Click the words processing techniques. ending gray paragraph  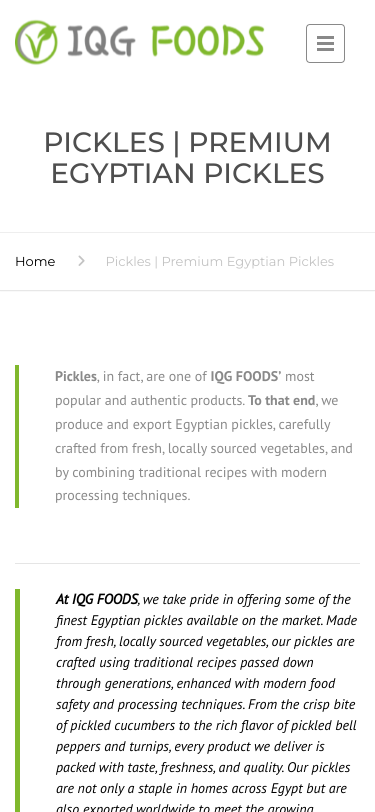(x=123, y=496)
